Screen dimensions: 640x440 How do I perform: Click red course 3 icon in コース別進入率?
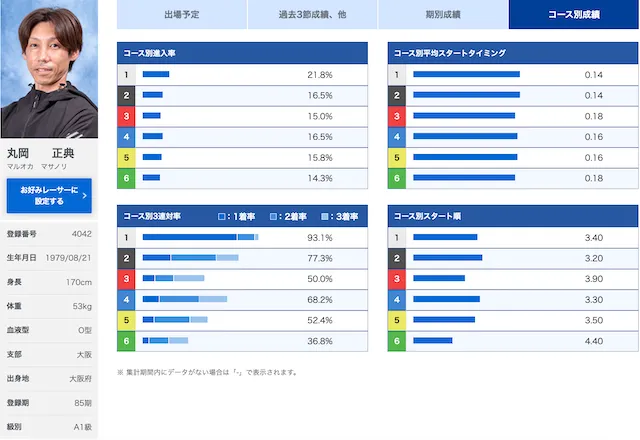[x=126, y=116]
